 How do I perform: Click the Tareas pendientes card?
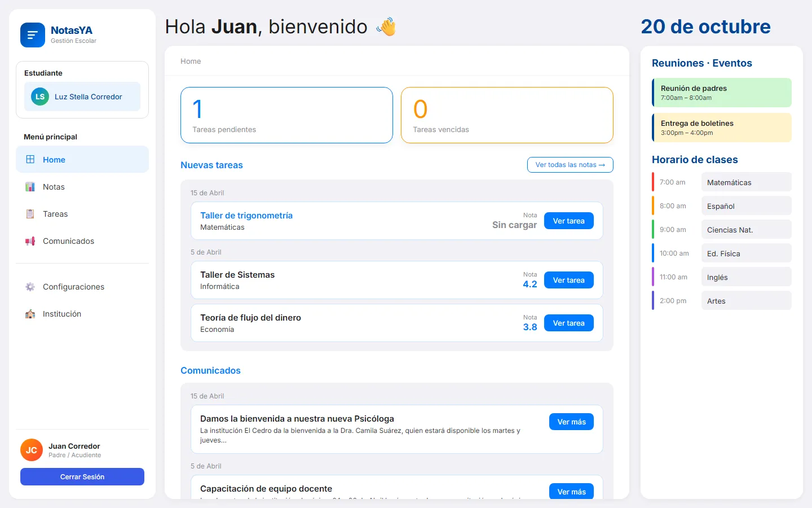point(286,115)
